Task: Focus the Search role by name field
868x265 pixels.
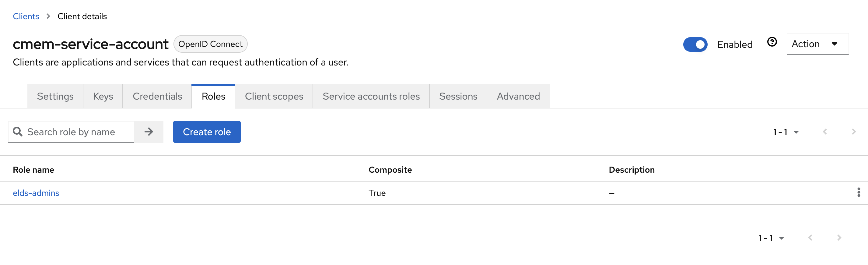Action: pos(78,132)
